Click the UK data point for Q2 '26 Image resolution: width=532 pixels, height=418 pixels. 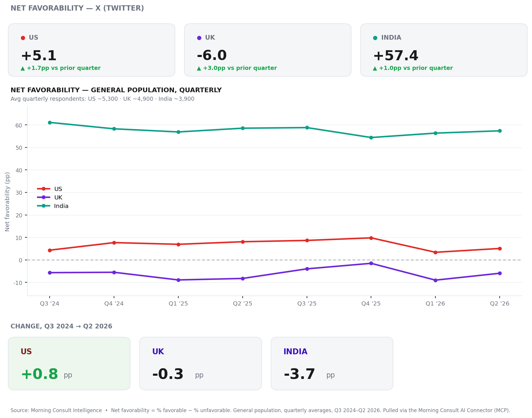point(500,273)
